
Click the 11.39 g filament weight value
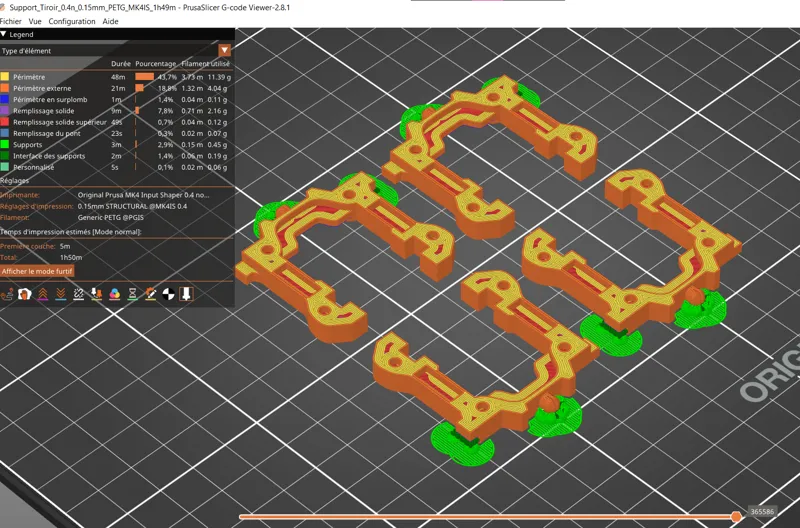pos(219,77)
